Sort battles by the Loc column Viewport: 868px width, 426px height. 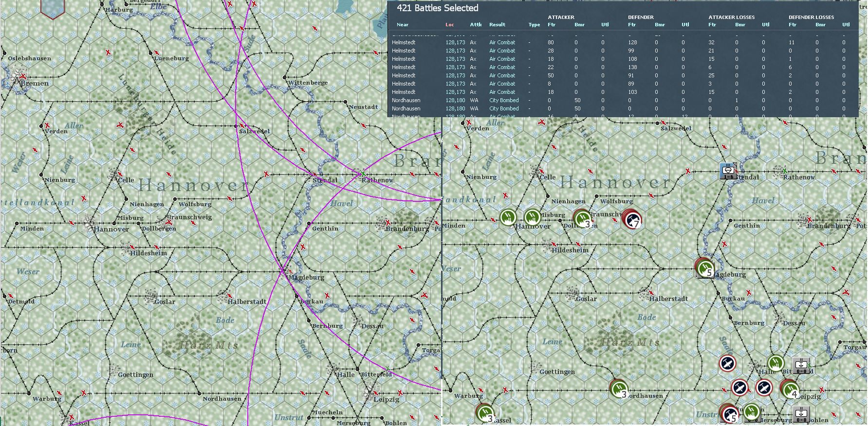tap(449, 25)
